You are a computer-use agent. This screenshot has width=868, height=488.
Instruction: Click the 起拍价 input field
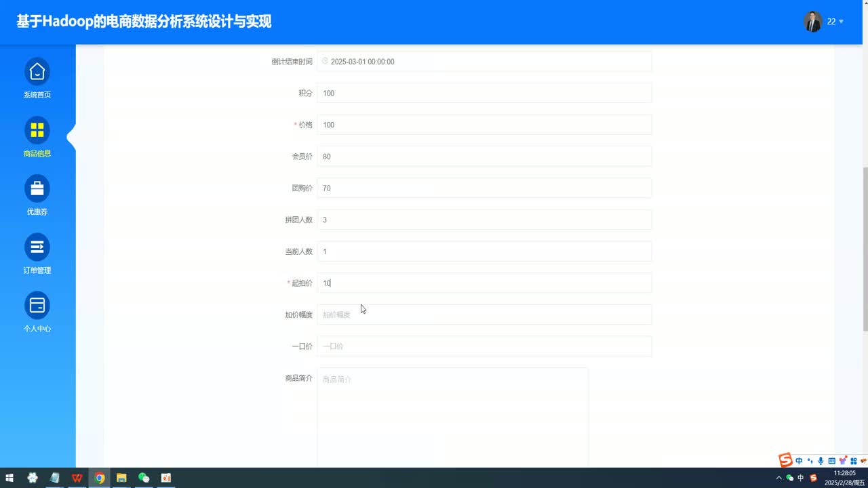(x=484, y=283)
